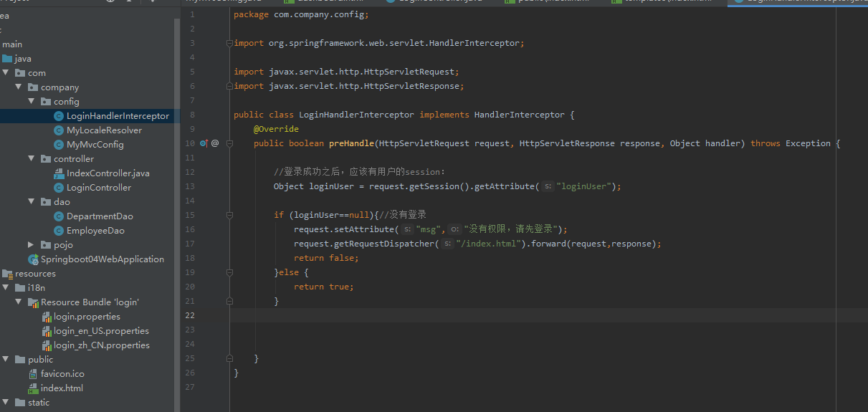Open the favicon.ico file icon
868x412 pixels.
point(33,374)
